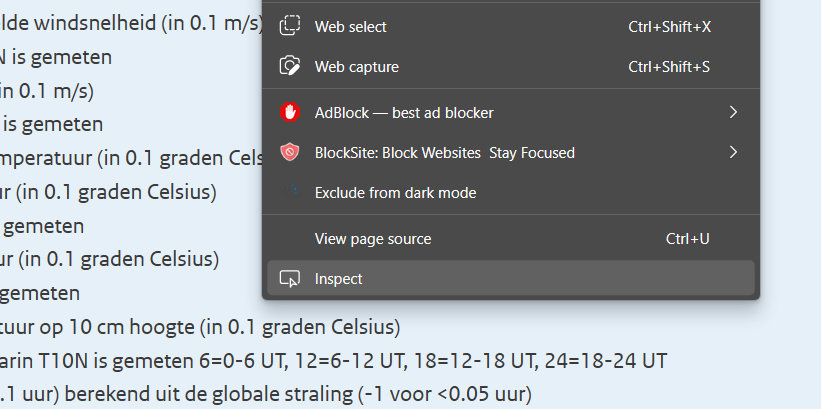
Task: Click the AdBlock red hand icon
Action: pos(290,112)
